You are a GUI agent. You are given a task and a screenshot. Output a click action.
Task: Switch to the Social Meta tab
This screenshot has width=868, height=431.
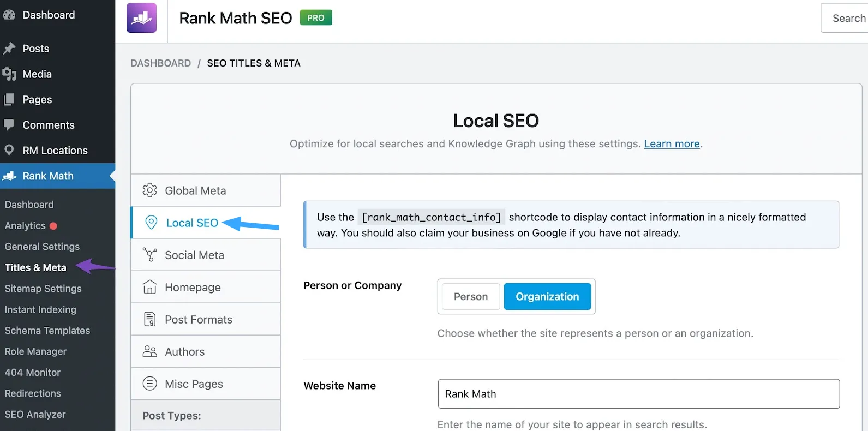click(206, 255)
